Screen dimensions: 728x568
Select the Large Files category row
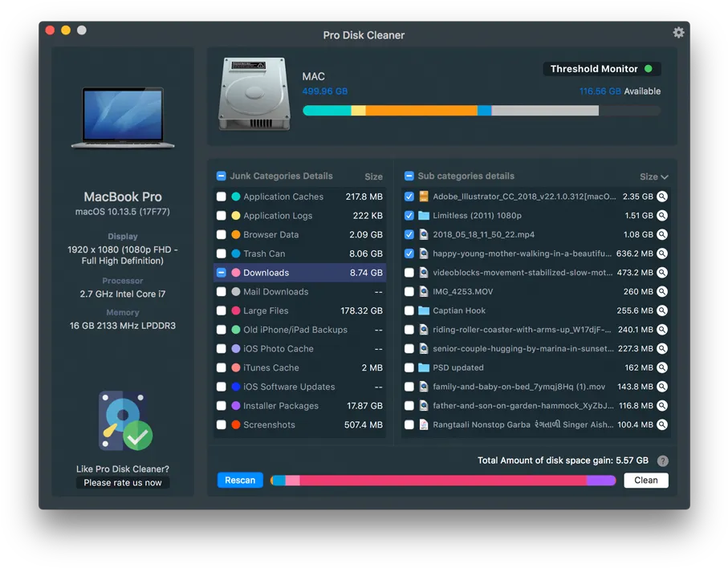tap(299, 311)
